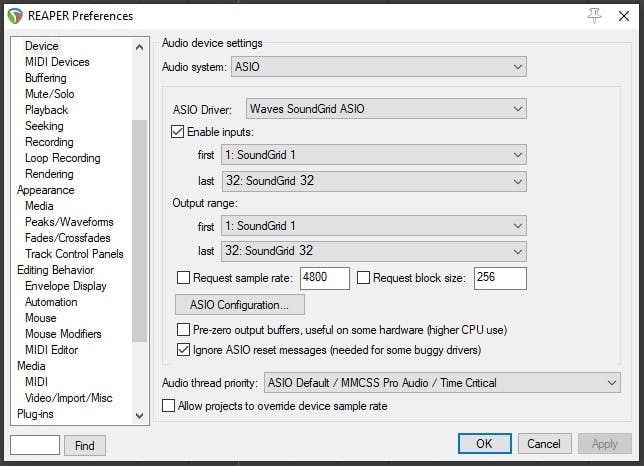The image size is (644, 466).
Task: Click the category list scrollbar thumb
Action: (139, 231)
